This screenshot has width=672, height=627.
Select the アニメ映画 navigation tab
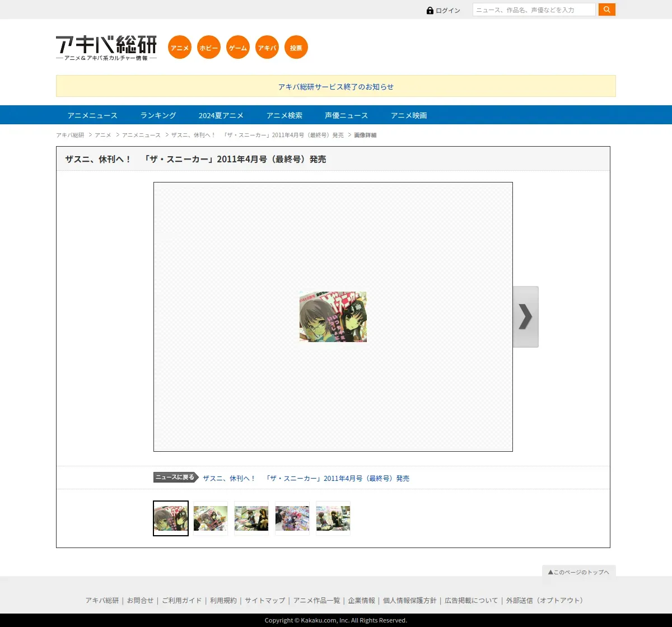[409, 115]
